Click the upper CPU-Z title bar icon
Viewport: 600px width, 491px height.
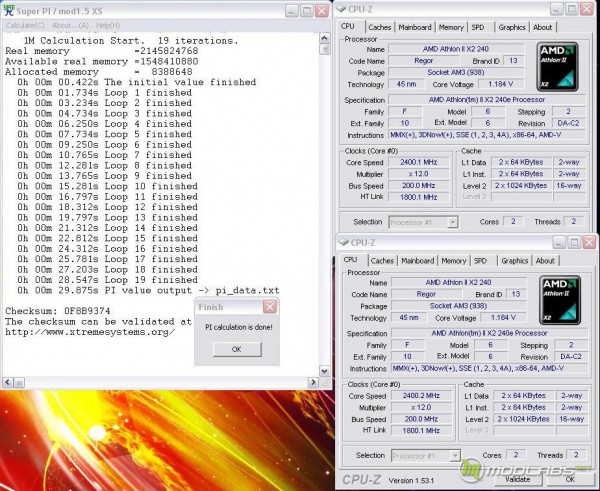pos(342,9)
